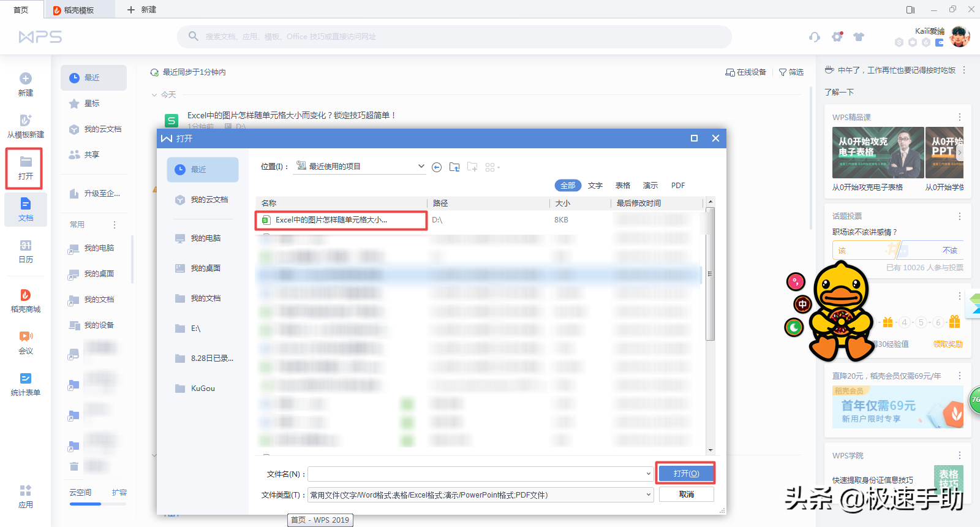This screenshot has height=527, width=980.
Task: Expand the 文件名 filename dropdown arrow
Action: (648, 474)
